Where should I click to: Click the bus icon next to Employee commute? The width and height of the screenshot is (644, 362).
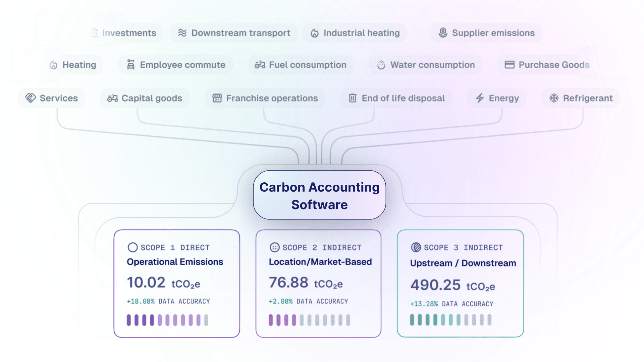pos(131,64)
